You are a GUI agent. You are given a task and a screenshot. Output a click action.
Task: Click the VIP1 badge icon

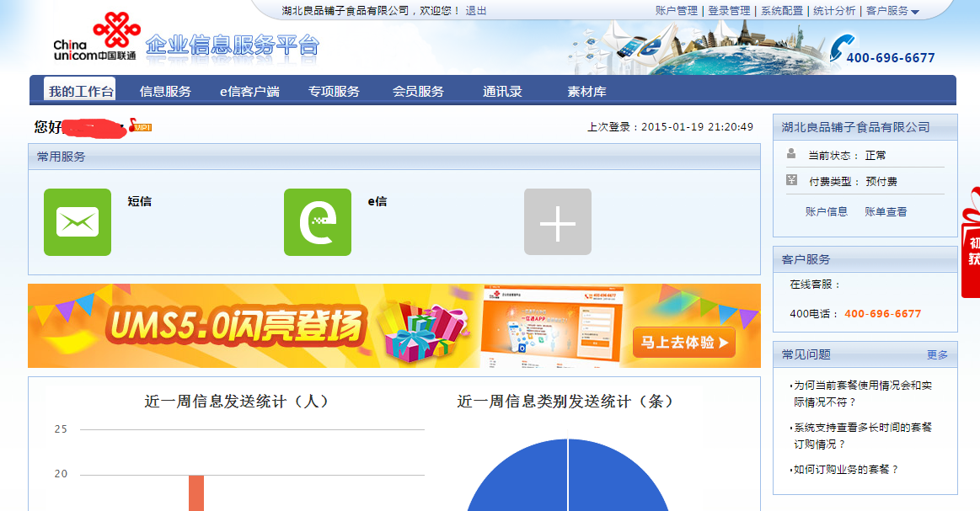point(141,126)
